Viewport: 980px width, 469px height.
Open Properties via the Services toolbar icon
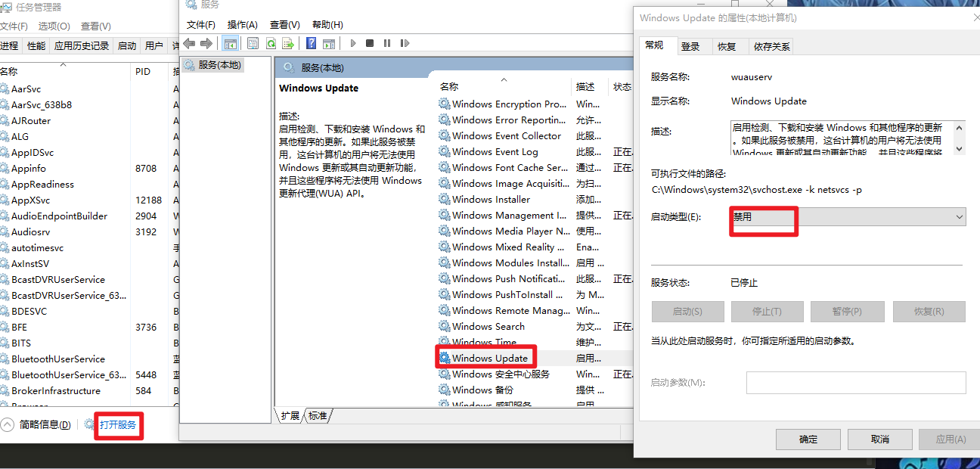click(x=253, y=43)
